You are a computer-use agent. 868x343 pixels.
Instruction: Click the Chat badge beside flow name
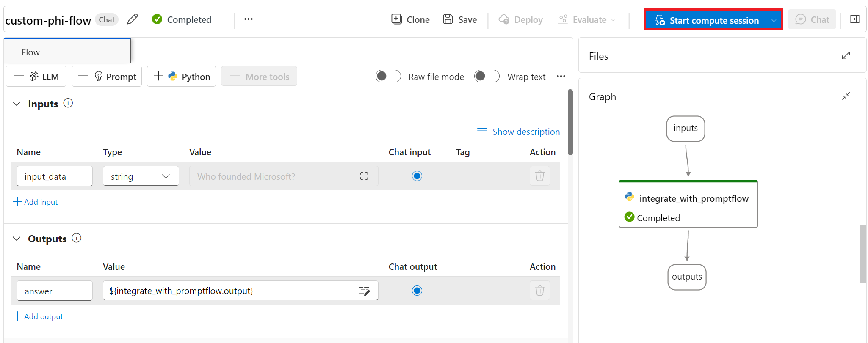[107, 19]
